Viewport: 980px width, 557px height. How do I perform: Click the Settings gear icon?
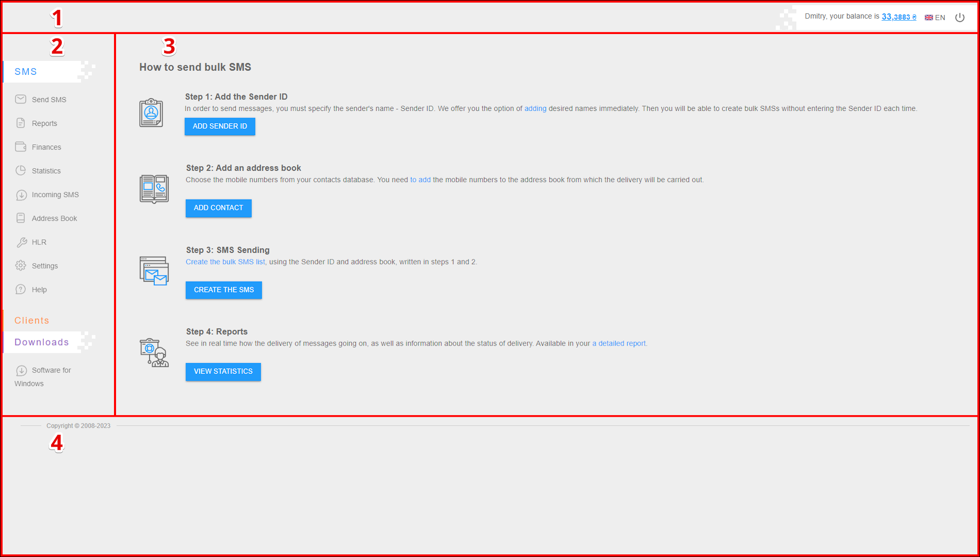[x=21, y=266]
